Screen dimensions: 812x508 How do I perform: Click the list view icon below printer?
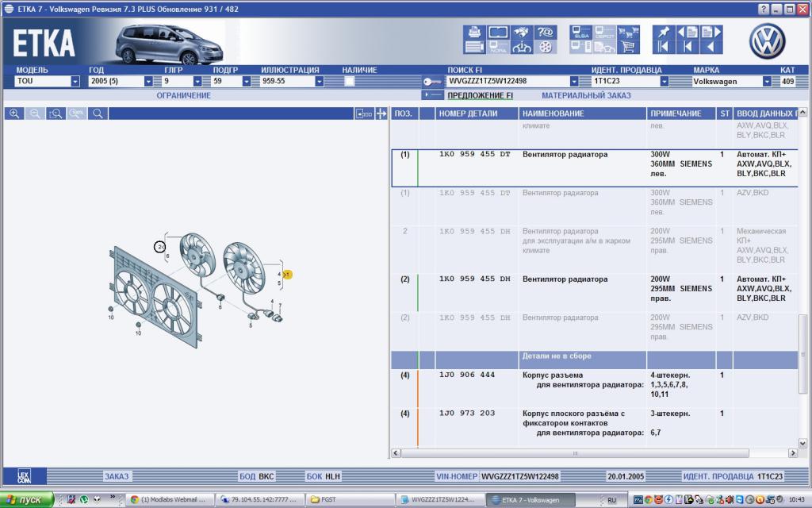click(x=474, y=47)
